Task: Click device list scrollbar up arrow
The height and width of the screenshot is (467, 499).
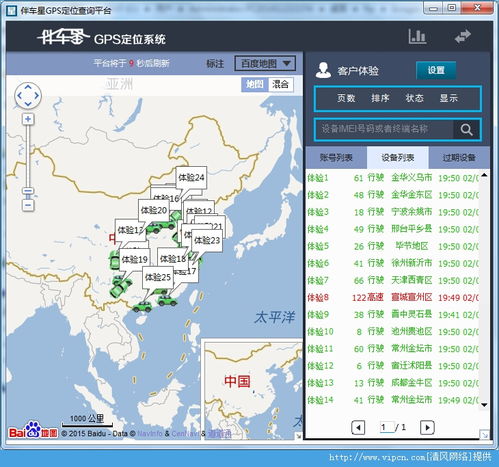Action: (x=484, y=175)
